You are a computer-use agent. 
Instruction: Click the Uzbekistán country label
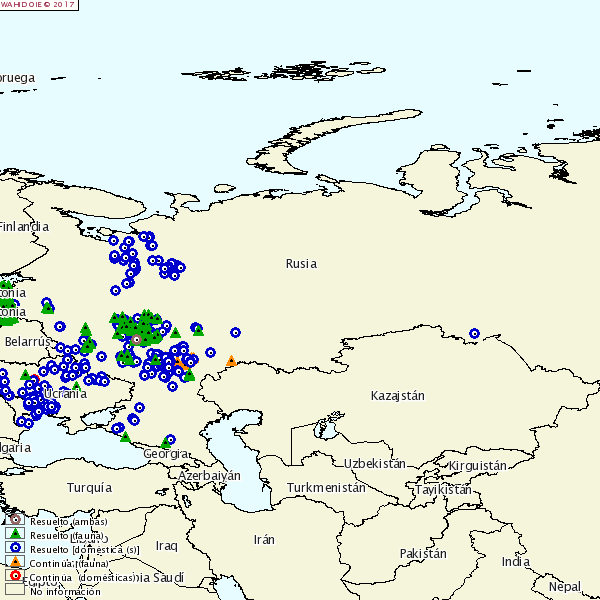tap(374, 463)
